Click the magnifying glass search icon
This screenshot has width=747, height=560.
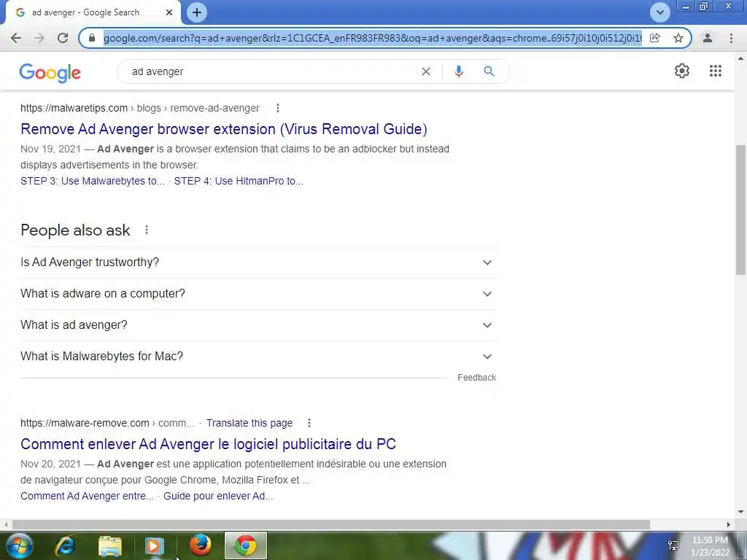click(489, 71)
